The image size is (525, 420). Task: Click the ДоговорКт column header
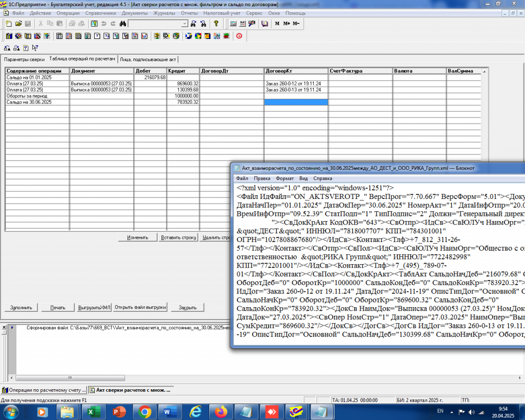[296, 71]
